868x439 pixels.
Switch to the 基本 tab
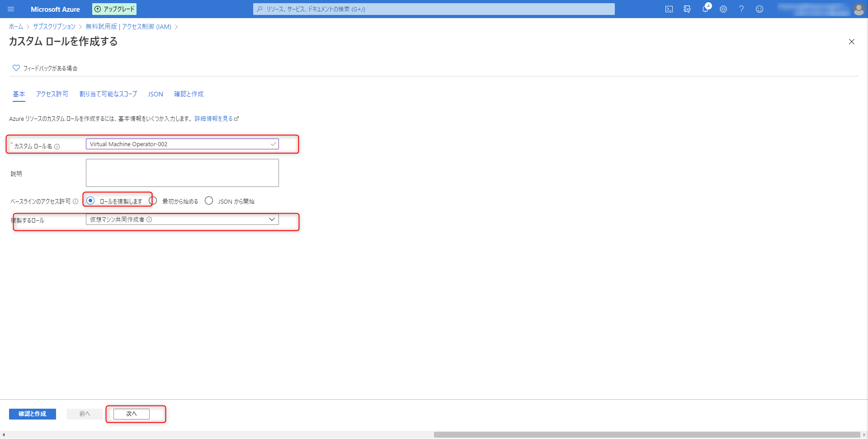[x=19, y=94]
